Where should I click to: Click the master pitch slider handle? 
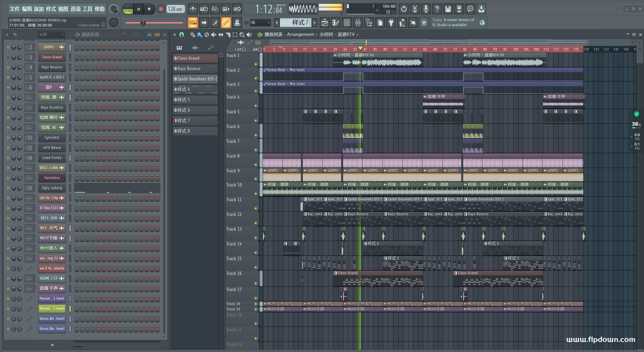(143, 23)
